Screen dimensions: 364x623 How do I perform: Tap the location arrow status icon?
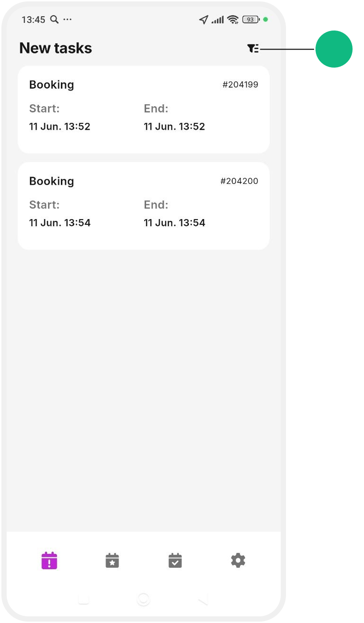(204, 20)
